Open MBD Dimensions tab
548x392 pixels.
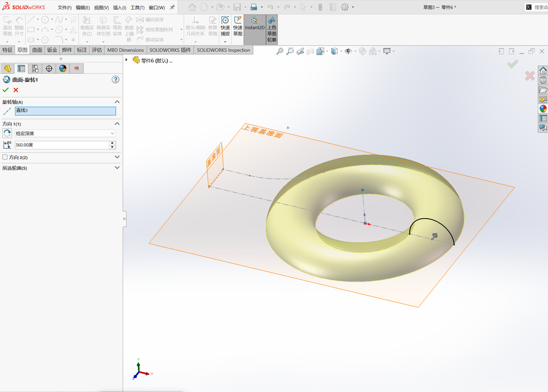click(x=125, y=50)
